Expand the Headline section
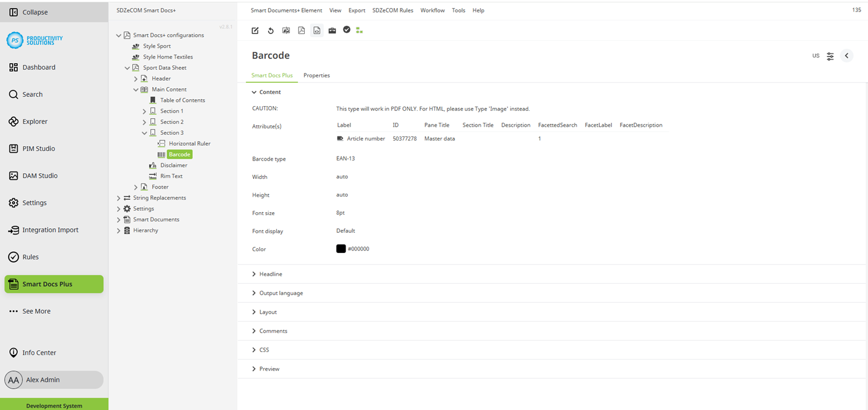The height and width of the screenshot is (410, 868). pyautogui.click(x=267, y=274)
